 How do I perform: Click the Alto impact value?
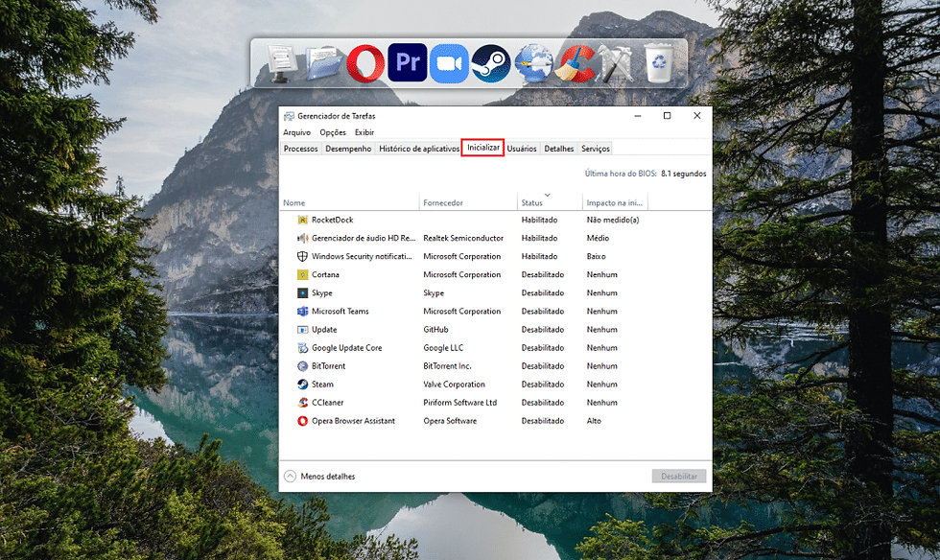pyautogui.click(x=594, y=421)
